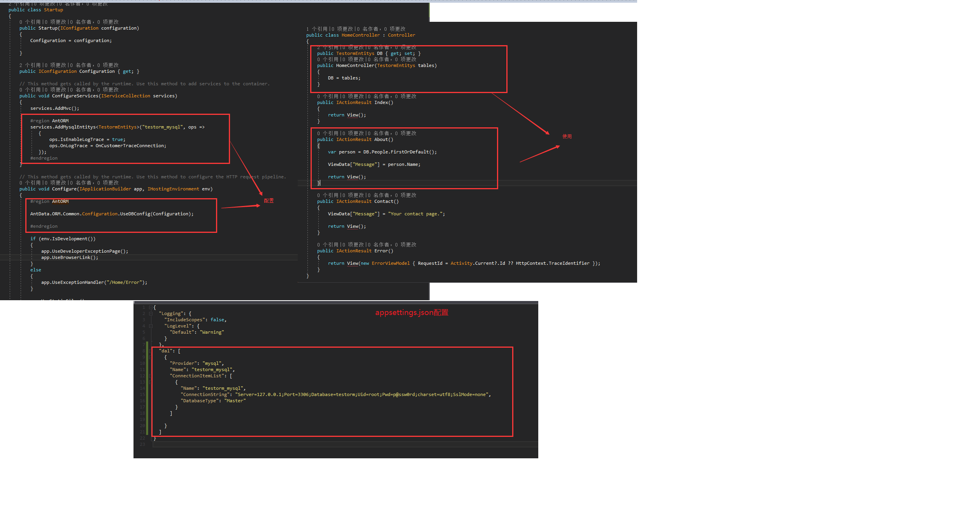Collapse the root JSON object at line 1
This screenshot has width=980, height=528.
151,307
